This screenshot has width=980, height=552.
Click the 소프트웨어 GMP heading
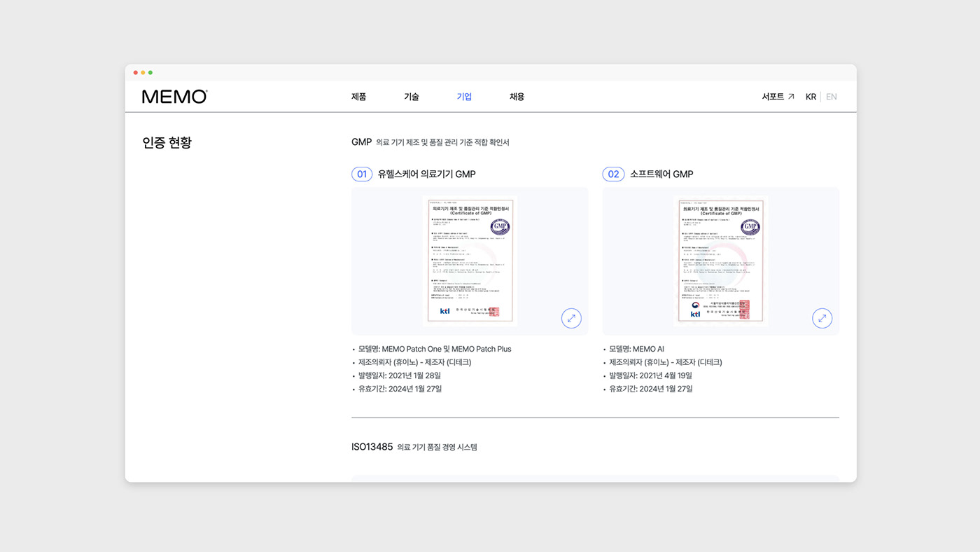[x=661, y=174]
